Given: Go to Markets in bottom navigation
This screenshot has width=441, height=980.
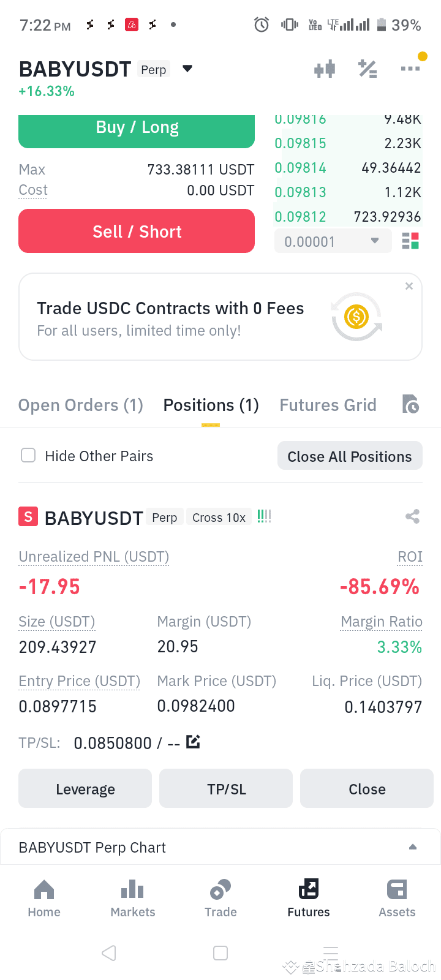Looking at the screenshot, I should [133, 899].
